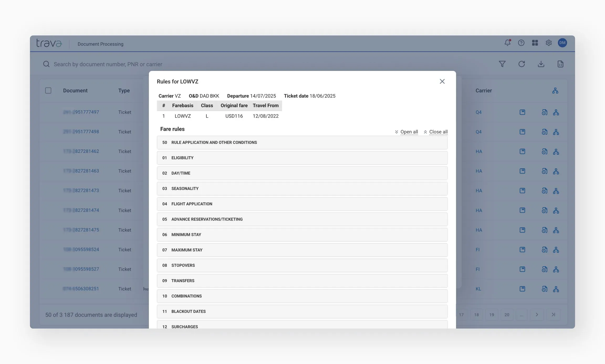Click the document search field
Screen dimensions: 605x364
pos(108,64)
